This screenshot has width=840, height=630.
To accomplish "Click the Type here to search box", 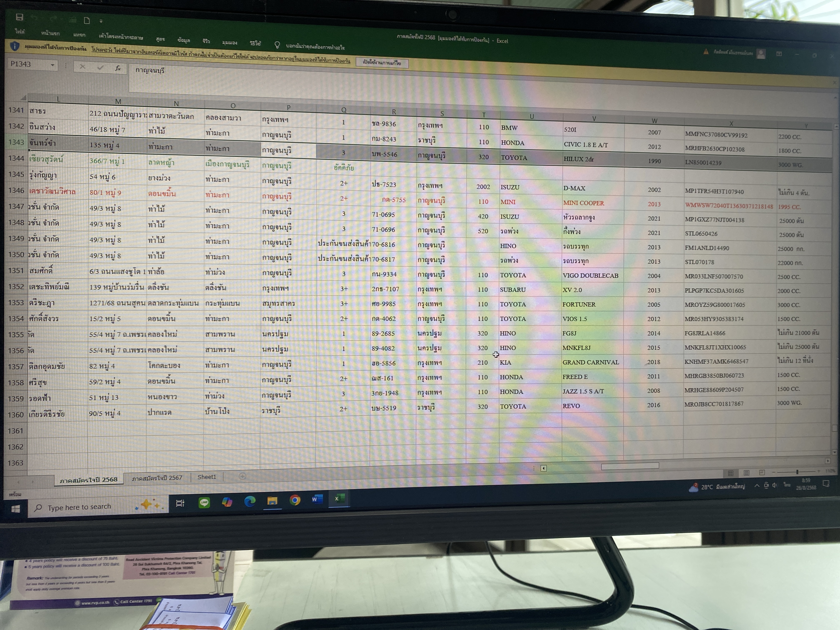I will 98,507.
